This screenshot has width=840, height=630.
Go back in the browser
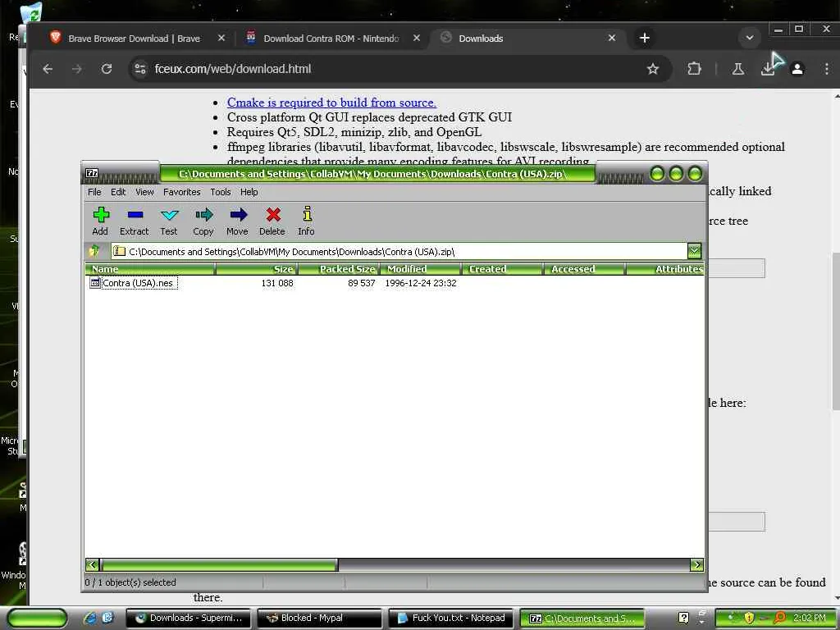pyautogui.click(x=48, y=69)
